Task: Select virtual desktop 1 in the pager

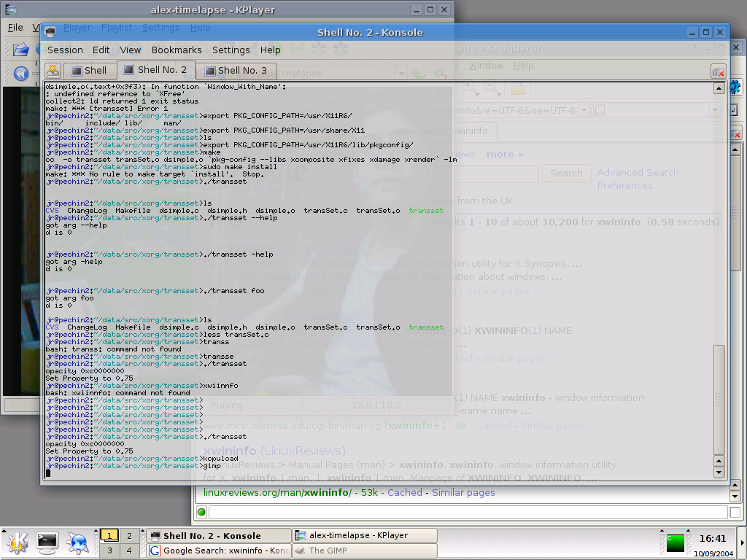Action: (109, 536)
